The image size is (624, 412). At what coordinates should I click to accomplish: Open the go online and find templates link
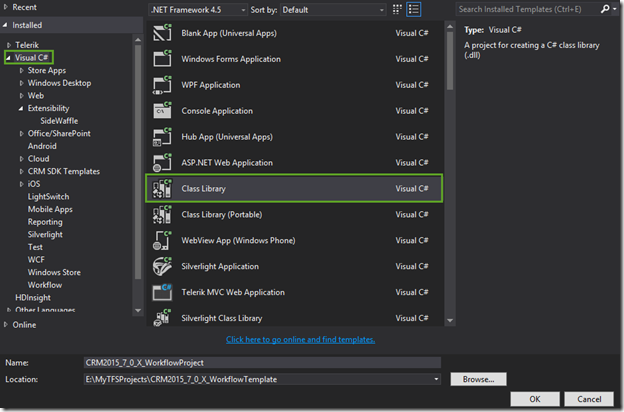click(x=300, y=340)
